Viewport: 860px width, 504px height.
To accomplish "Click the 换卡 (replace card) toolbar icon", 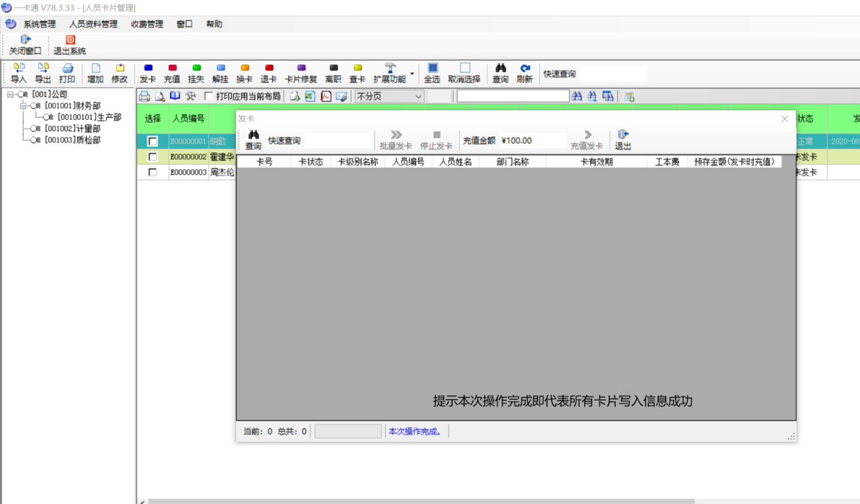I will [x=244, y=73].
